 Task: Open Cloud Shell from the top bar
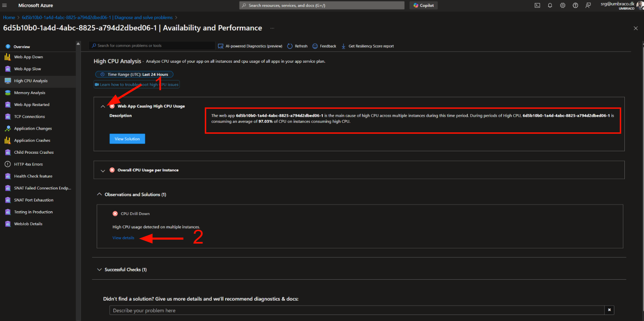pos(537,5)
